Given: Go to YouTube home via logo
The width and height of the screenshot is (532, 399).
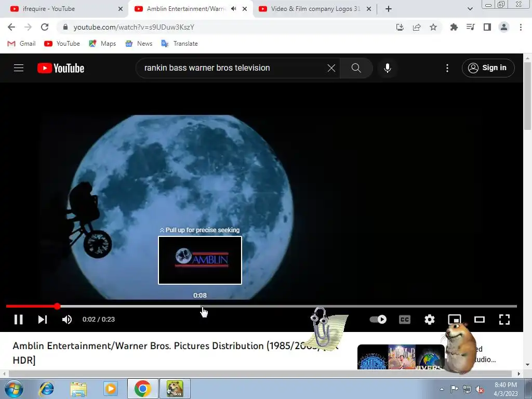Looking at the screenshot, I should click(x=61, y=68).
